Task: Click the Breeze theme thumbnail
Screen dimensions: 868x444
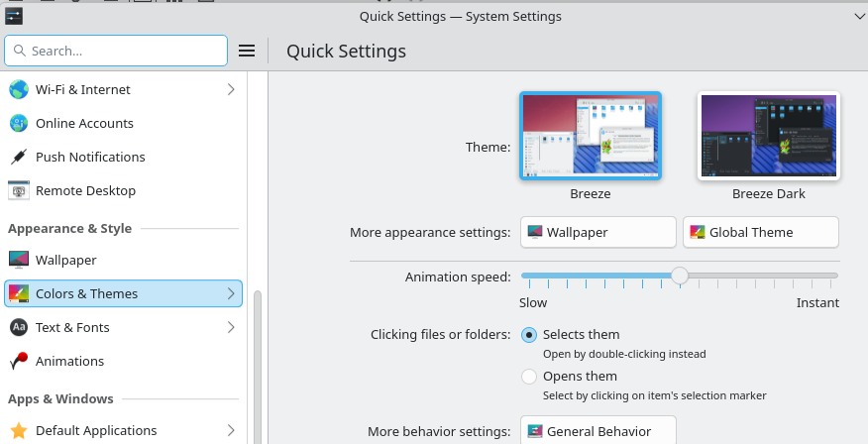Action: 591,136
